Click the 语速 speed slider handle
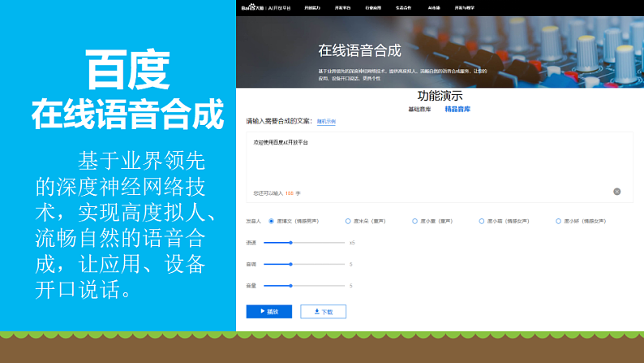 pos(290,242)
